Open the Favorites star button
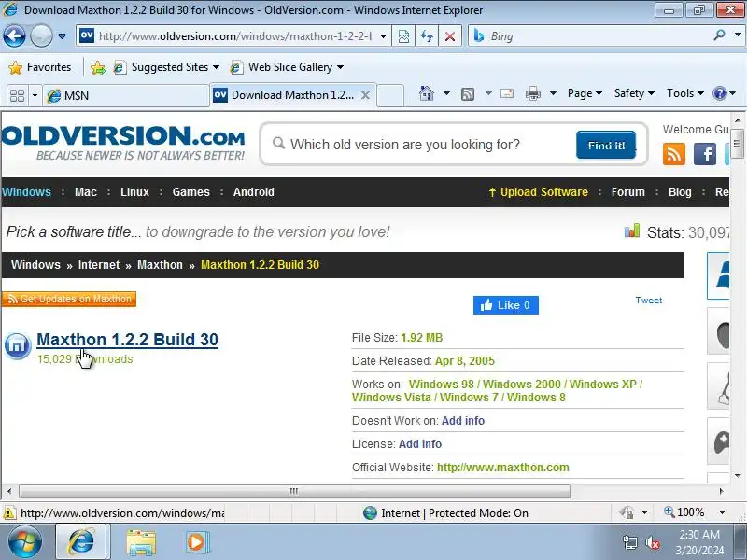Screen dimensions: 747x560 pos(40,67)
